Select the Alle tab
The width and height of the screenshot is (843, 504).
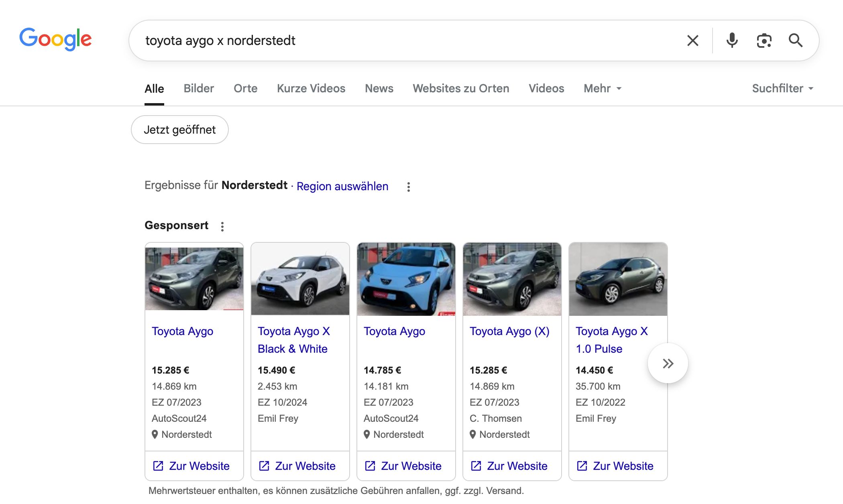154,89
